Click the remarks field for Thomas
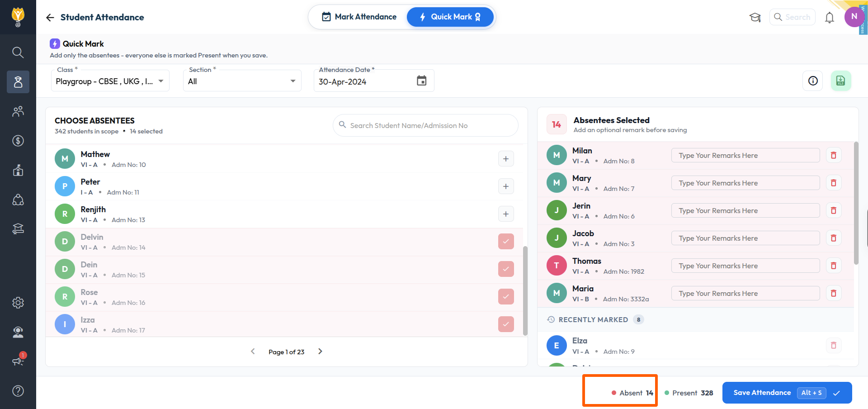This screenshot has width=868, height=409. pyautogui.click(x=745, y=266)
